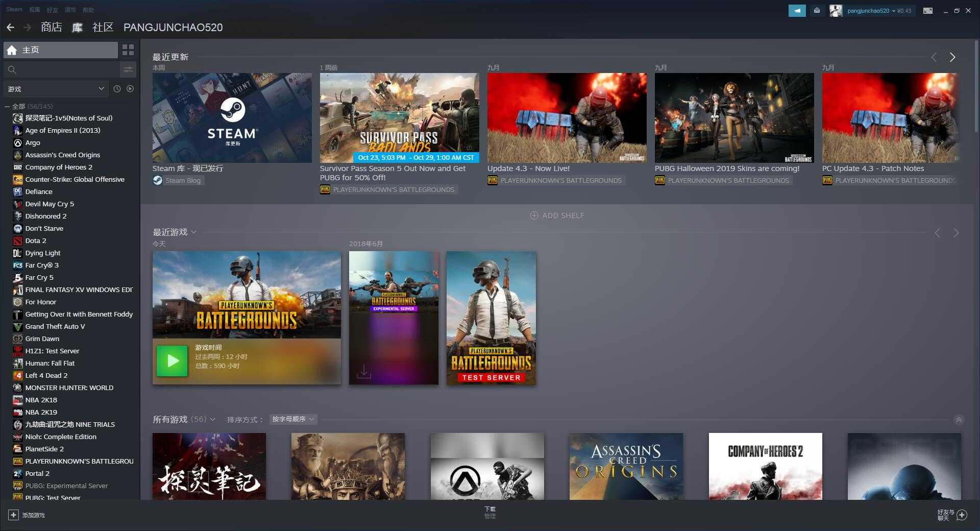Click the Dota 2 icon in the game list

tap(18, 241)
